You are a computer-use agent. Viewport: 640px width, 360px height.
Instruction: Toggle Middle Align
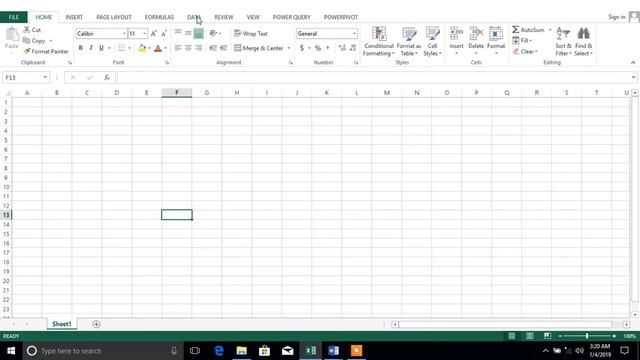coord(188,33)
